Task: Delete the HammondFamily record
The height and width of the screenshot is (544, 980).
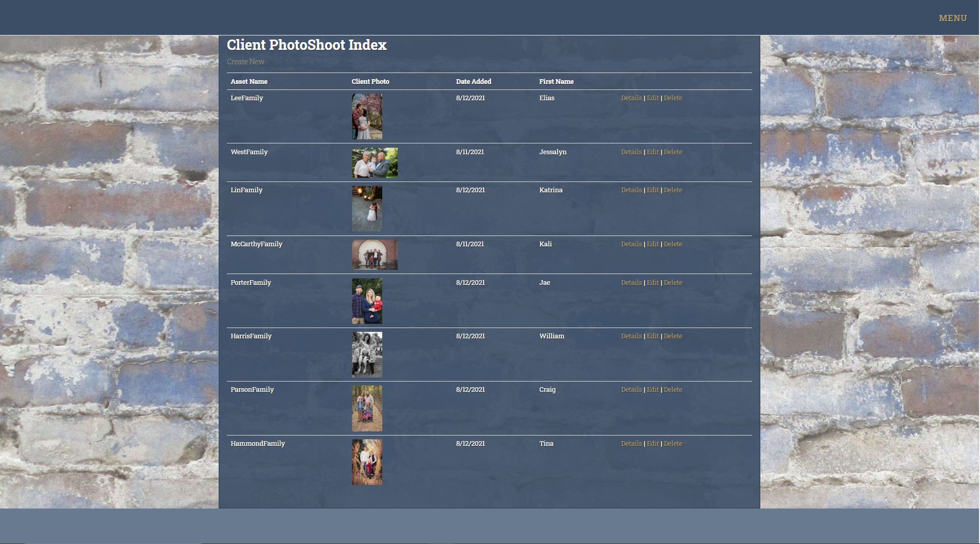Action: tap(673, 443)
